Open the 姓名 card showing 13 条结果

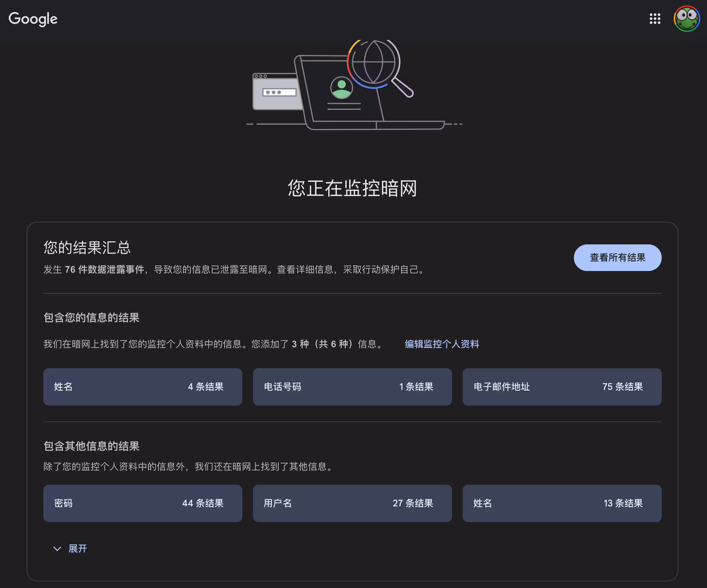[x=562, y=503]
